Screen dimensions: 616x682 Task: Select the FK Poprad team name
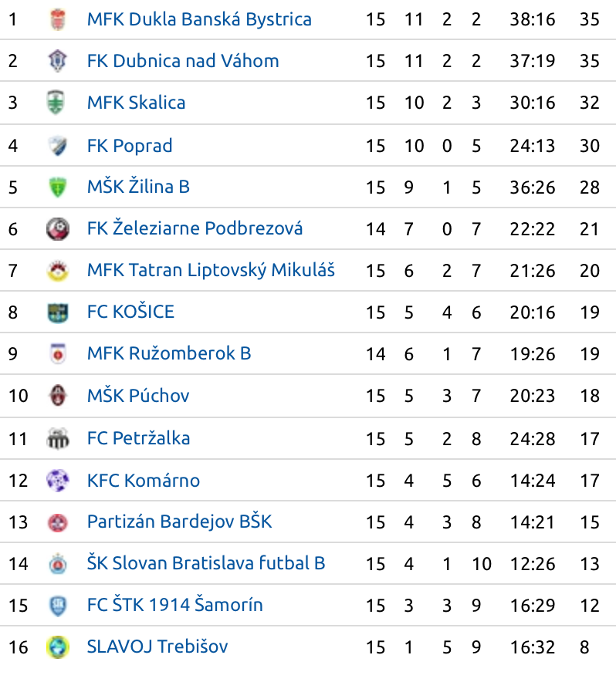coord(130,146)
